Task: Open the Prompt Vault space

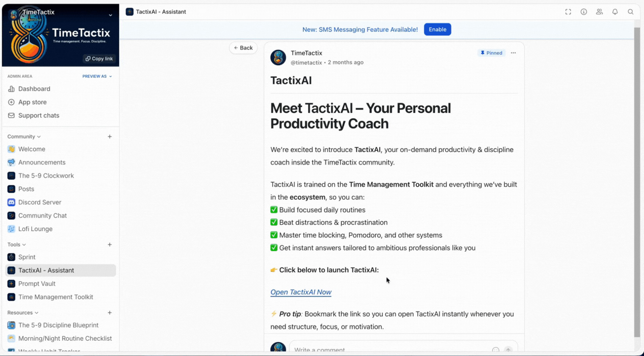Action: pos(37,284)
